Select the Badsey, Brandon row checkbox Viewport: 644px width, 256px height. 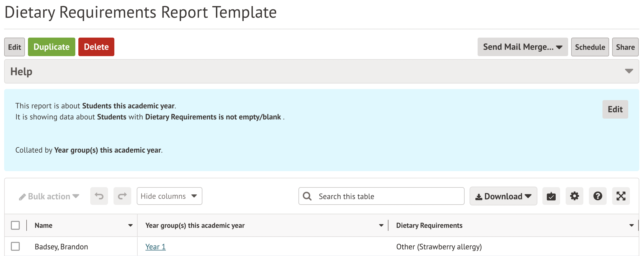(x=15, y=246)
